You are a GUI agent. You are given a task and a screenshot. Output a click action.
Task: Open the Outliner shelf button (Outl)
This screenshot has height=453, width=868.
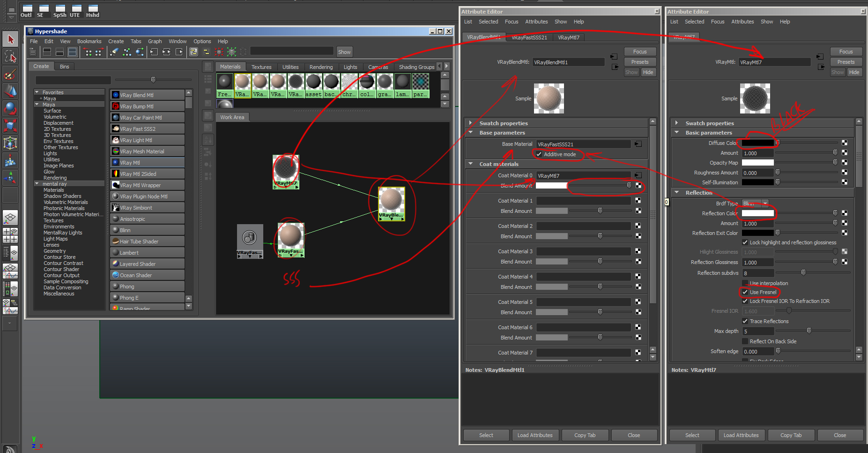click(x=27, y=11)
